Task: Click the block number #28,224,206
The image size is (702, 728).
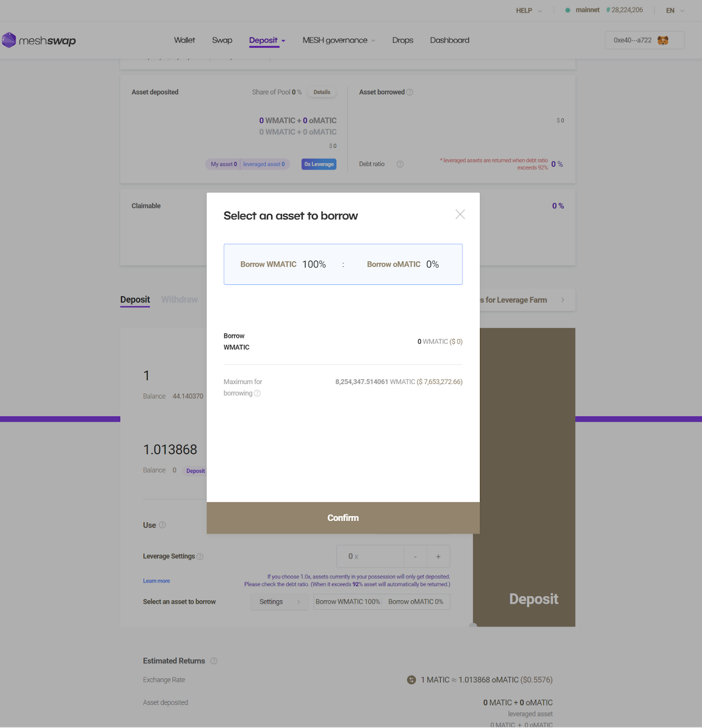Action: (x=624, y=10)
